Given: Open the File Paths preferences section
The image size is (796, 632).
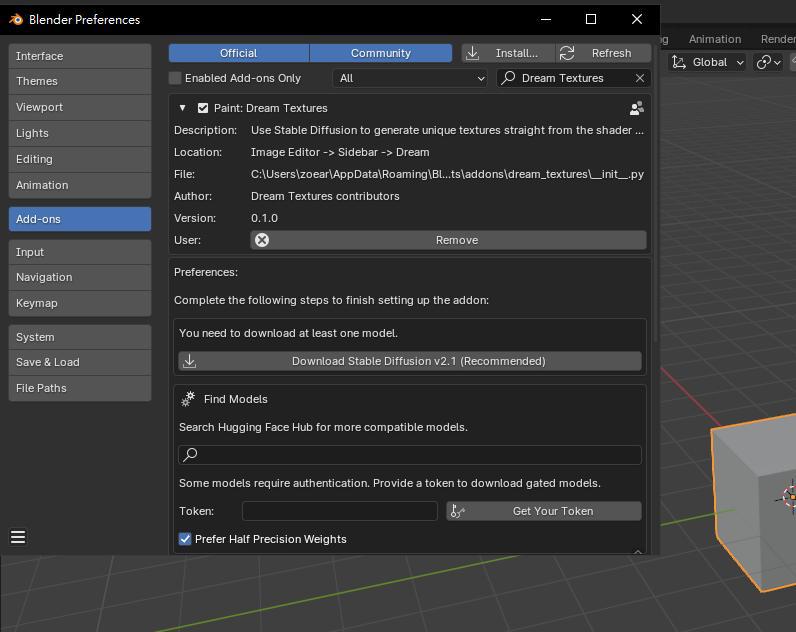Looking at the screenshot, I should (x=80, y=388).
